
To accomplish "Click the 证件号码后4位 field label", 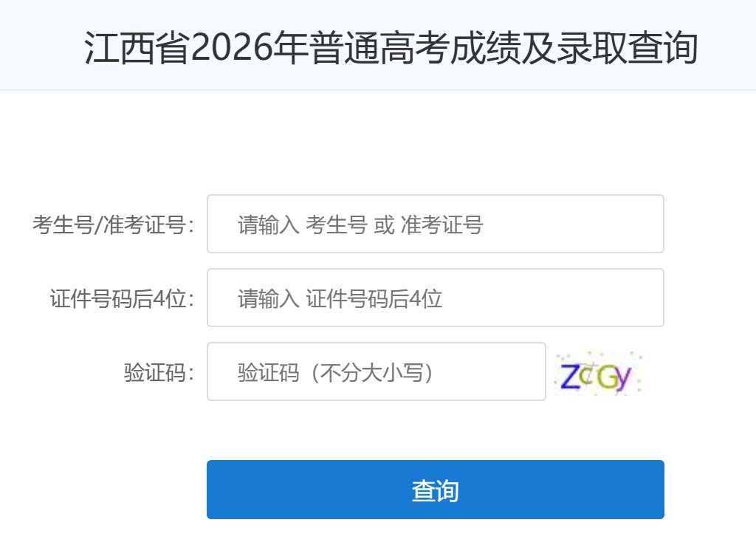I will click(123, 298).
